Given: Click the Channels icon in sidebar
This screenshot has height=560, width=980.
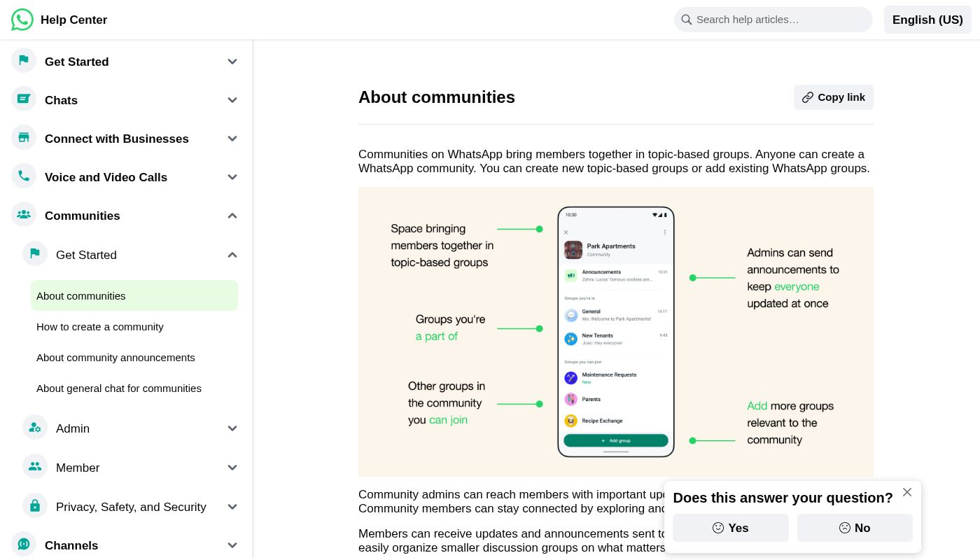Looking at the screenshot, I should tap(24, 545).
